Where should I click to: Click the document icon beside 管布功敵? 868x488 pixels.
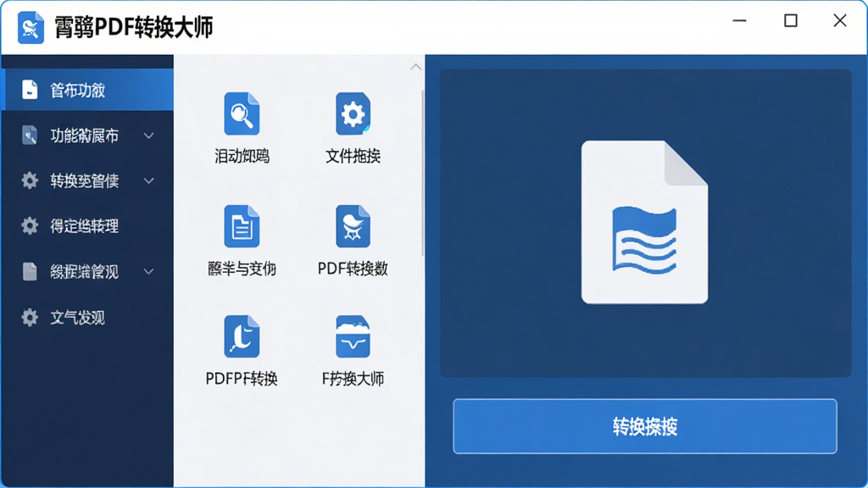coord(30,90)
